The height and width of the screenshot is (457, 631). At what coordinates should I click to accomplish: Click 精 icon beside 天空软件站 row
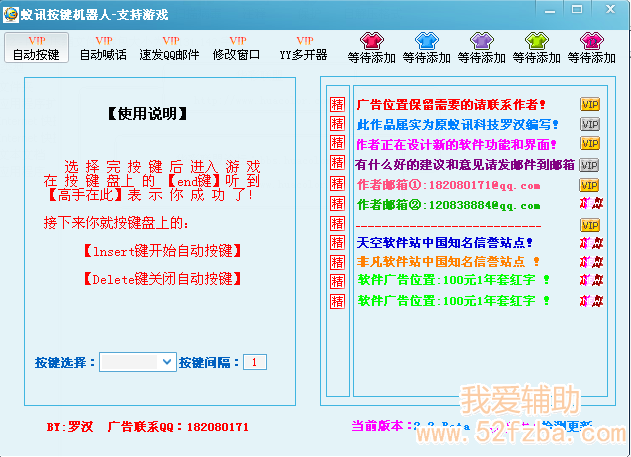[x=337, y=243]
